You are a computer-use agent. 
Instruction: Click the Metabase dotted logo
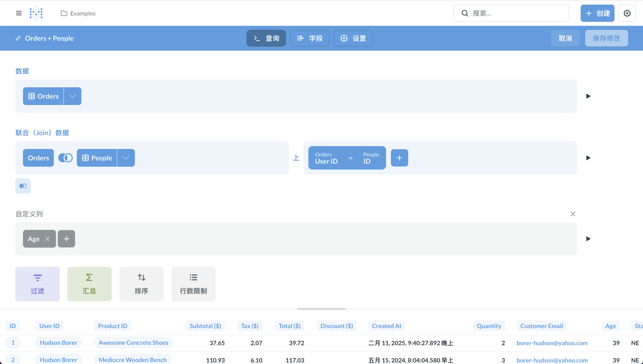(x=36, y=13)
